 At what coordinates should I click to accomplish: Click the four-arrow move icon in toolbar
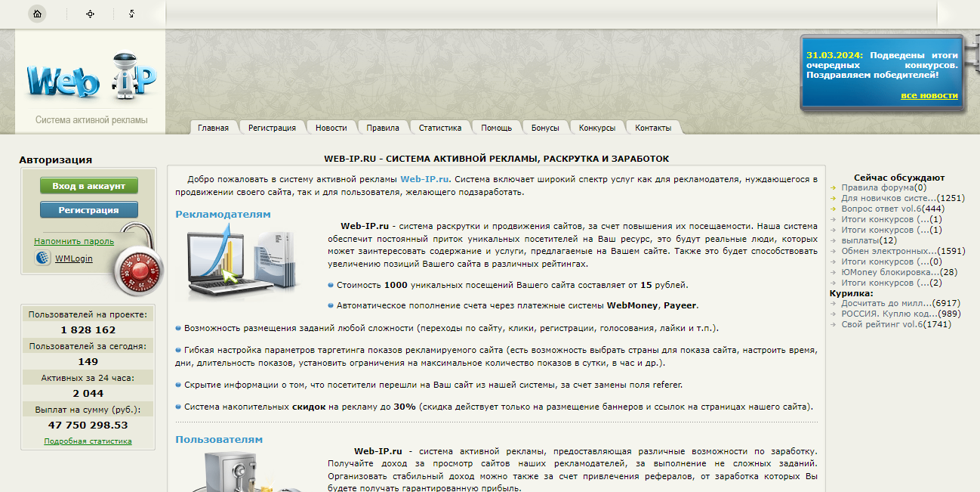pos(91,14)
